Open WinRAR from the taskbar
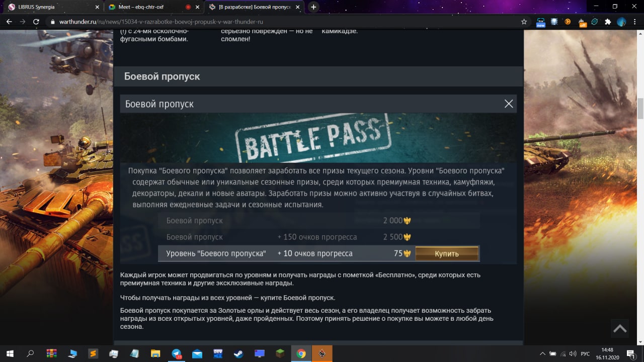The image size is (644, 362). (x=51, y=353)
